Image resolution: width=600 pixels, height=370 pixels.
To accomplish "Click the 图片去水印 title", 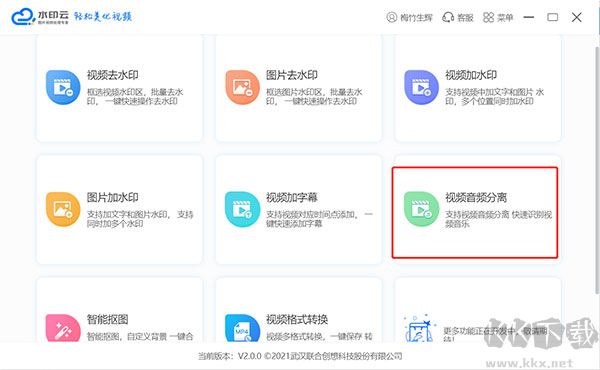I will (x=292, y=75).
